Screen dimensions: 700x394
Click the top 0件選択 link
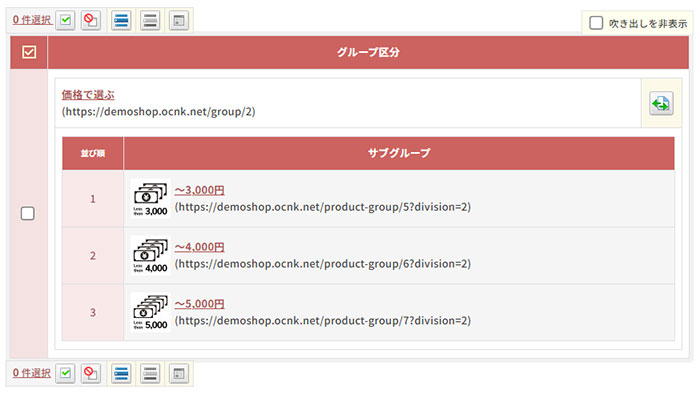click(32, 20)
